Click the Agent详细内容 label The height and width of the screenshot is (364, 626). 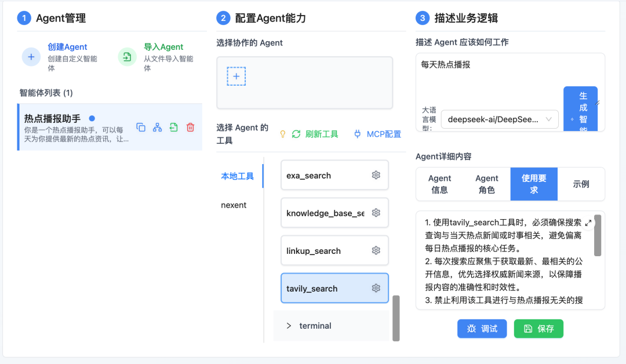pos(443,156)
